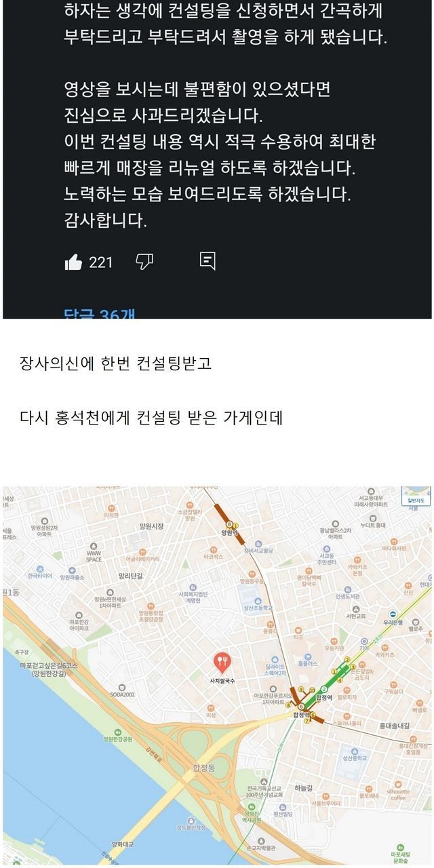
Task: Click the 우리은행 bank icon on map
Action: 392,613
